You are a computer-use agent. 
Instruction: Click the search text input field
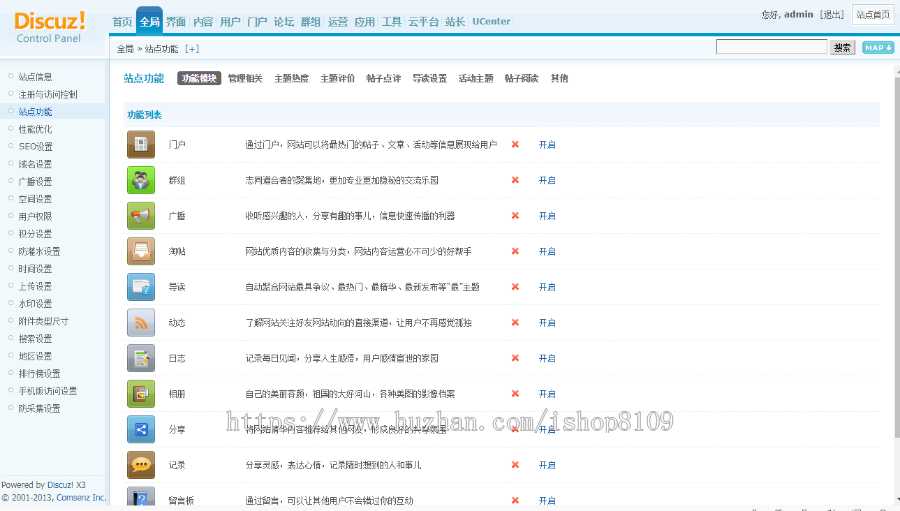pyautogui.click(x=771, y=47)
